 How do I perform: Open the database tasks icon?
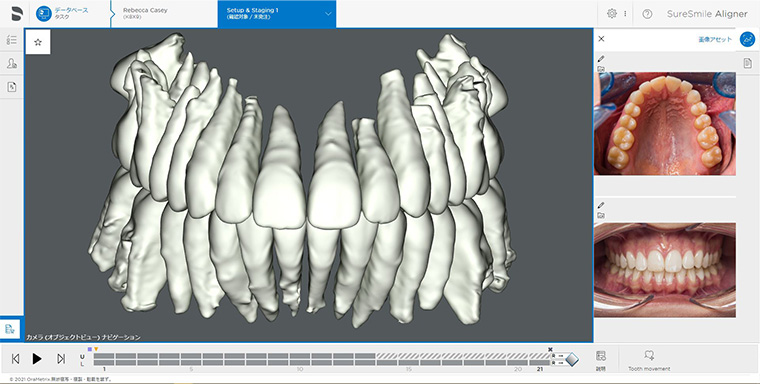pos(44,14)
